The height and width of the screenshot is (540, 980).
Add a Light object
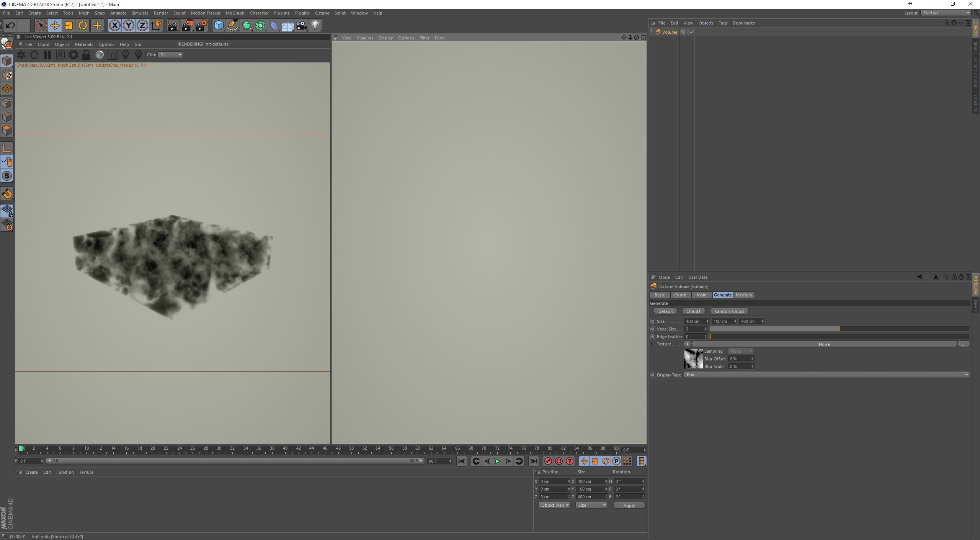point(315,26)
